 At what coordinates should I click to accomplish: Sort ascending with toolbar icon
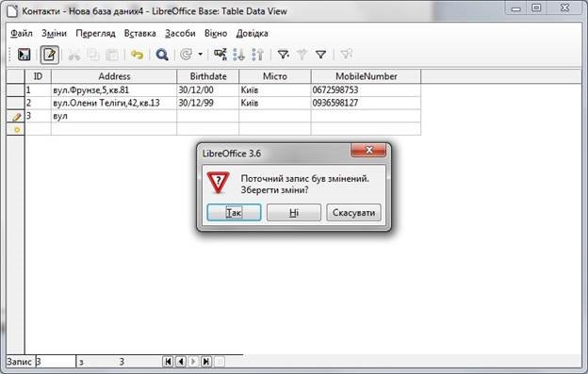point(238,55)
